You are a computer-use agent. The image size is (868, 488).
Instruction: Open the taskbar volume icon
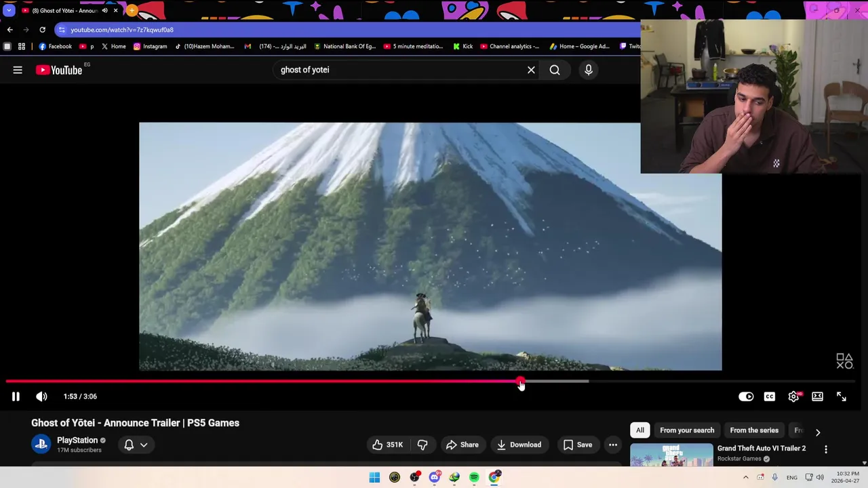point(820,477)
